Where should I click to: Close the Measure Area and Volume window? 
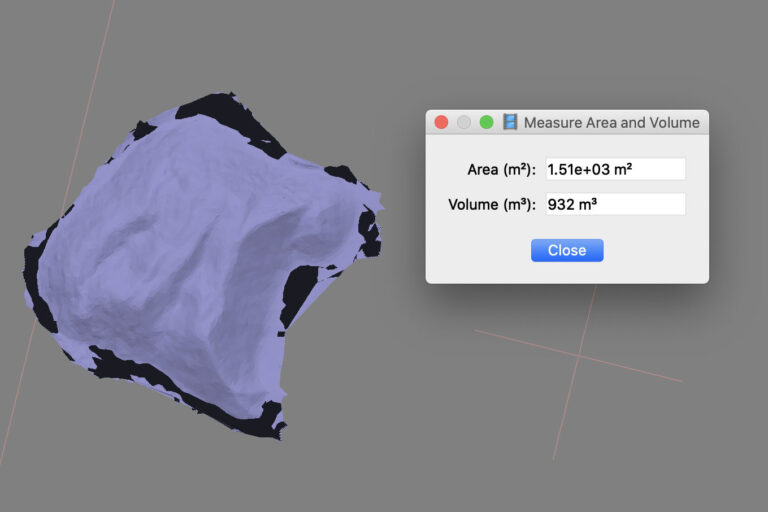(441, 122)
